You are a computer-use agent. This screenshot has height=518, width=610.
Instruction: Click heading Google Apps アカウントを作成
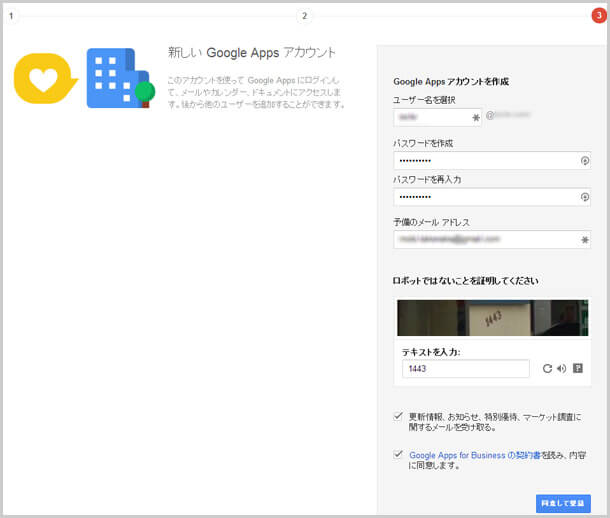pos(451,82)
